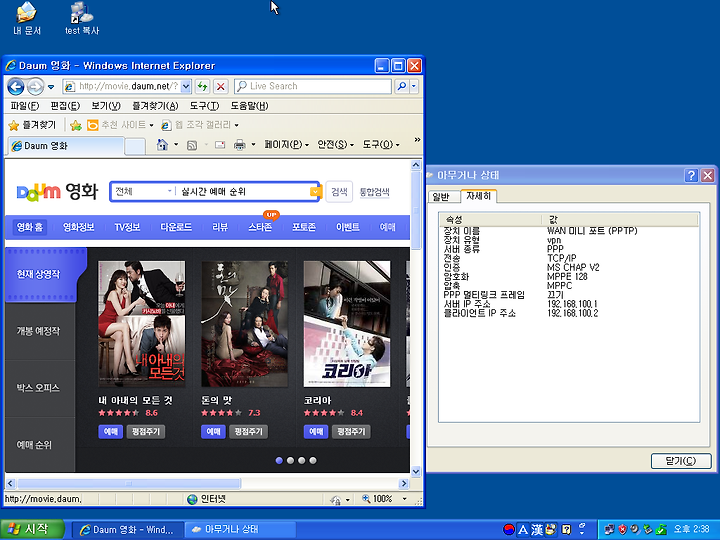The image size is (720, 540).
Task: Click the Korean IME language tray icon
Action: coord(509,529)
